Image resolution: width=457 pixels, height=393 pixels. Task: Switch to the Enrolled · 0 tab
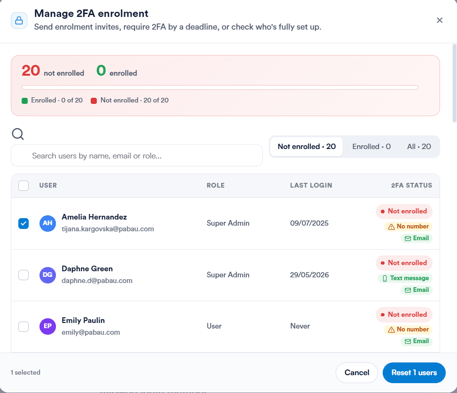coord(371,147)
